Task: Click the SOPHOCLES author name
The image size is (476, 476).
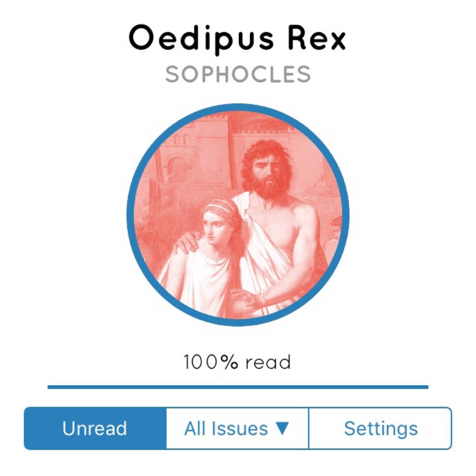Action: [238, 74]
